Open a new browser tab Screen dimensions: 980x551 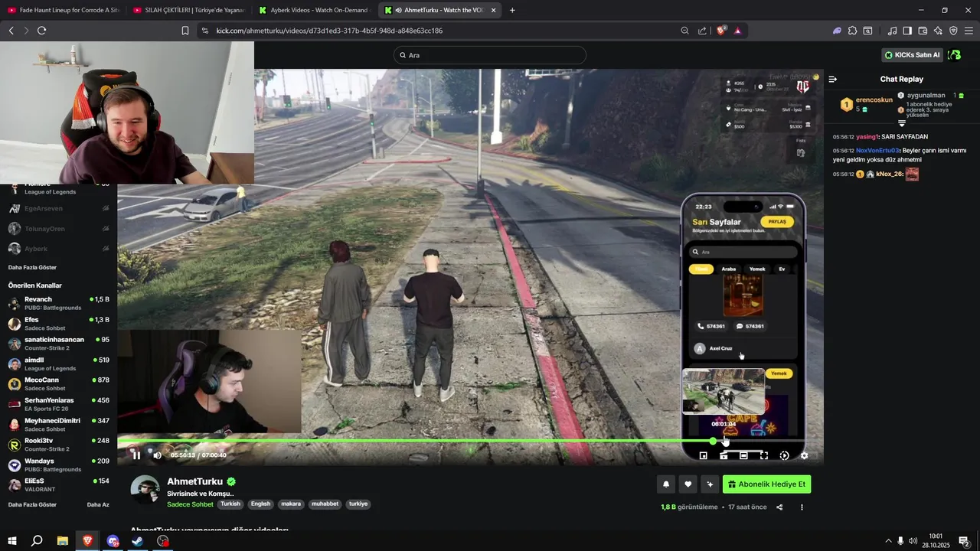[512, 10]
